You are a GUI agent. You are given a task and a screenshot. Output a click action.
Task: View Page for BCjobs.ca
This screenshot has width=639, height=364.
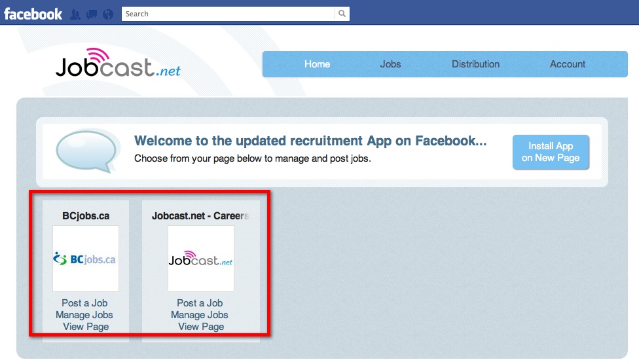coord(86,327)
